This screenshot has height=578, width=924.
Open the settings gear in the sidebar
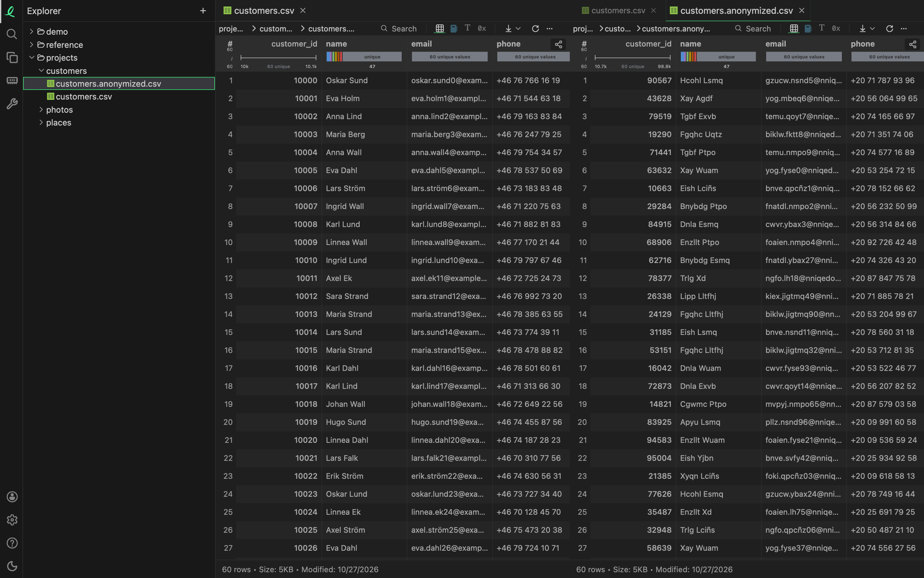pos(12,520)
